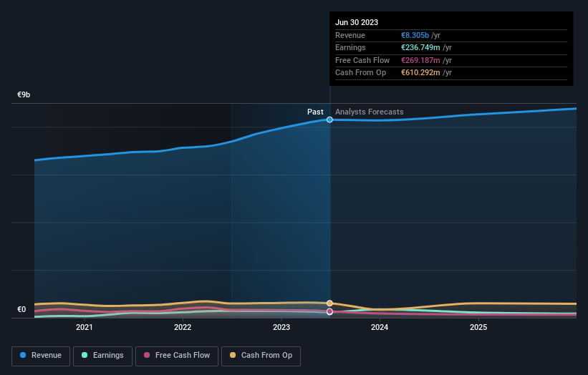This screenshot has height=375, width=588.
Task: Click the Free Cash Flow label in tooltip
Action: pyautogui.click(x=362, y=60)
